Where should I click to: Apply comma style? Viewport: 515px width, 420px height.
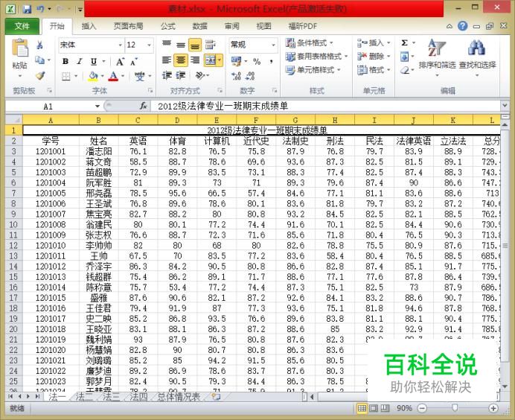click(x=272, y=62)
